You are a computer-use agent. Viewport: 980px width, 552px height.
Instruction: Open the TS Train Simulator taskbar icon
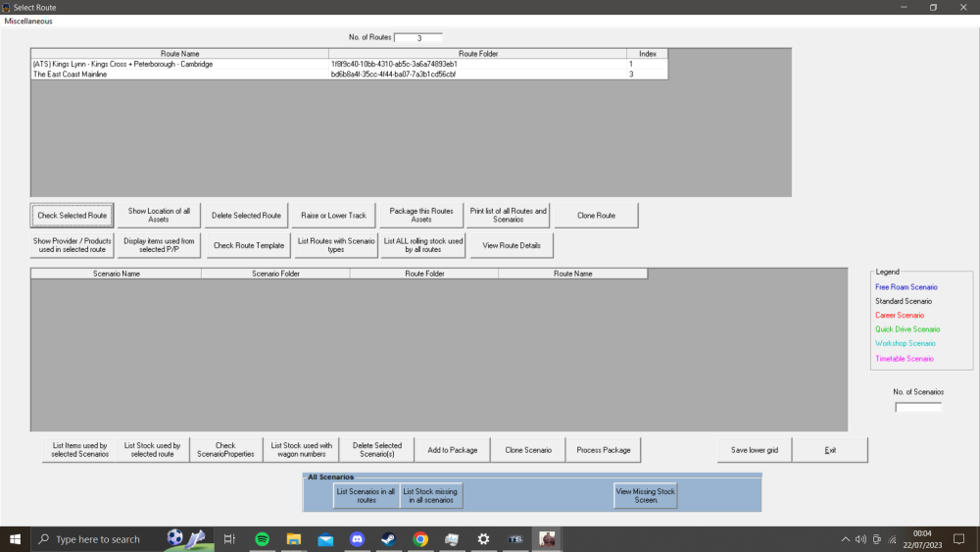(x=515, y=539)
